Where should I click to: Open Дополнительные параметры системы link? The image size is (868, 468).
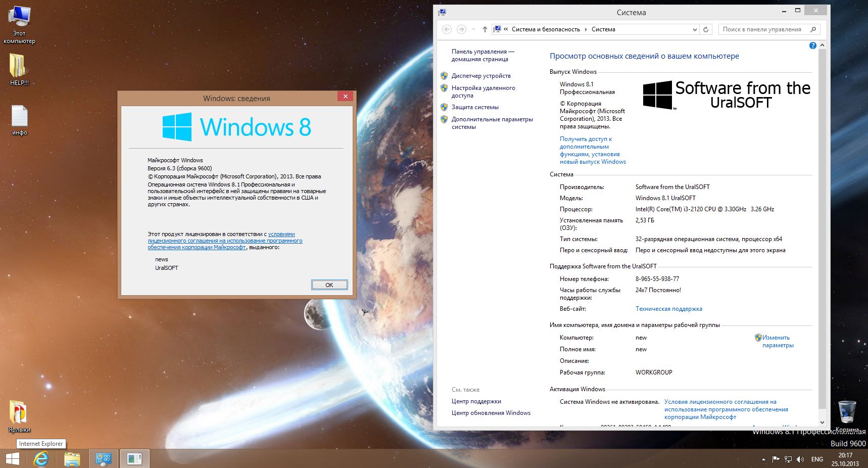(492, 123)
